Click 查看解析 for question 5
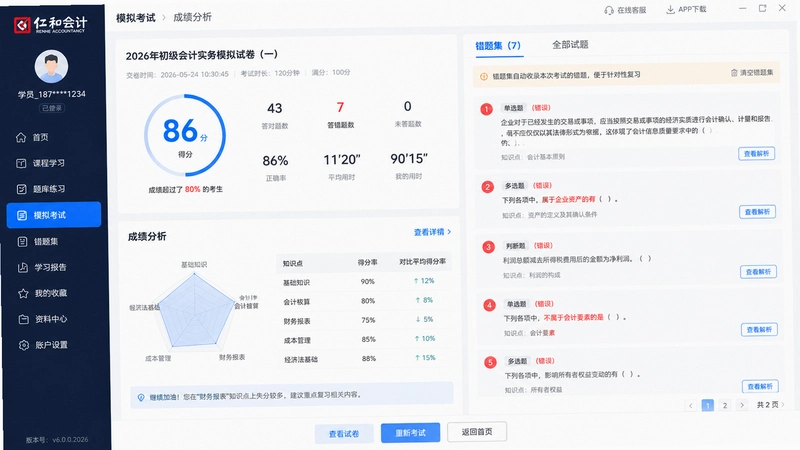 [760, 387]
